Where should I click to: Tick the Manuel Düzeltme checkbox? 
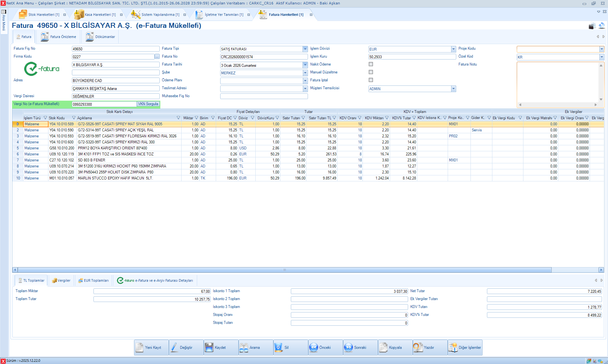(371, 72)
